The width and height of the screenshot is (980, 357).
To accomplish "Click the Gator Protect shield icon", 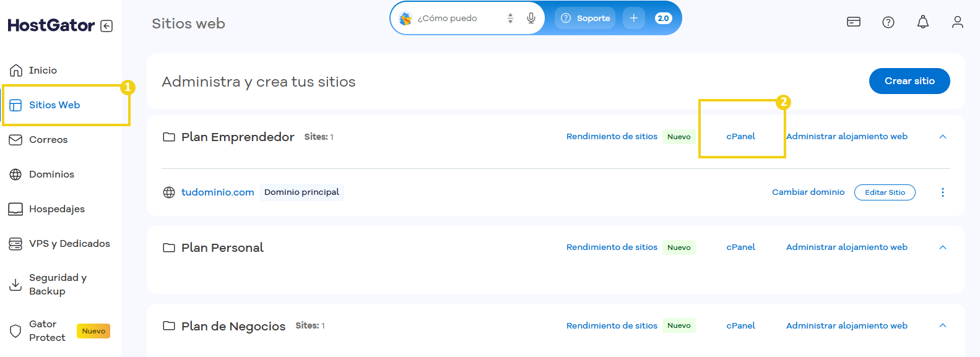I will pyautogui.click(x=15, y=331).
